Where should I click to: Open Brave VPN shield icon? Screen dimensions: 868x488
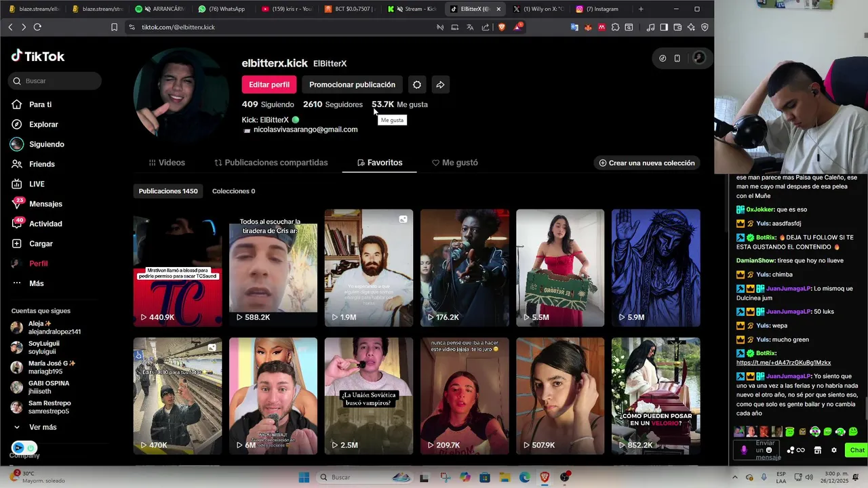[705, 27]
